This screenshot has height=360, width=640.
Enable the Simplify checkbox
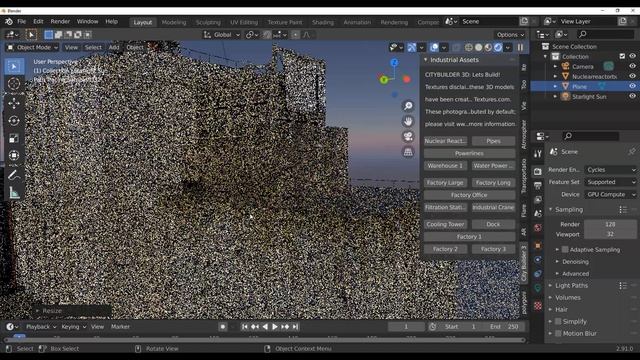(558, 321)
